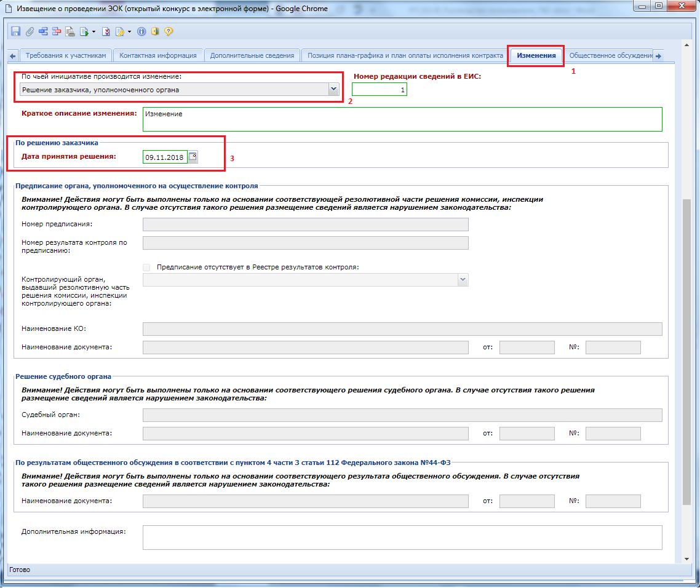Click the Решение судебного органа group heading
The width and height of the screenshot is (700, 588).
click(x=63, y=376)
